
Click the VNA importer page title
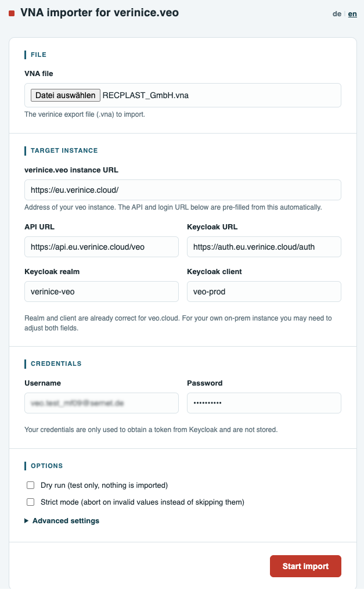(x=100, y=13)
